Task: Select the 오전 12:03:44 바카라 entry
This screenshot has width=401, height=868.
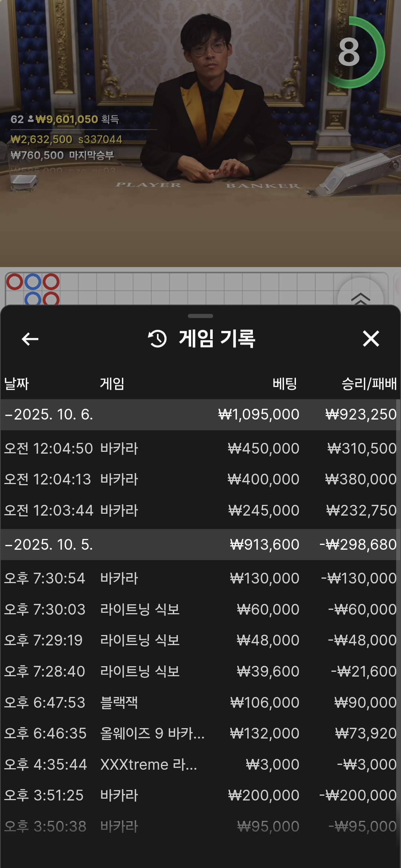Action: (200, 510)
